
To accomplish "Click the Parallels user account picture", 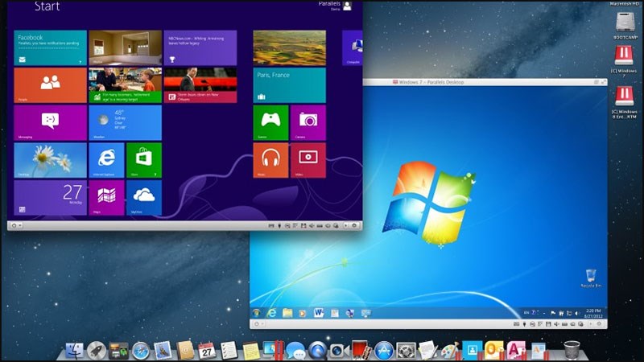I will click(347, 6).
